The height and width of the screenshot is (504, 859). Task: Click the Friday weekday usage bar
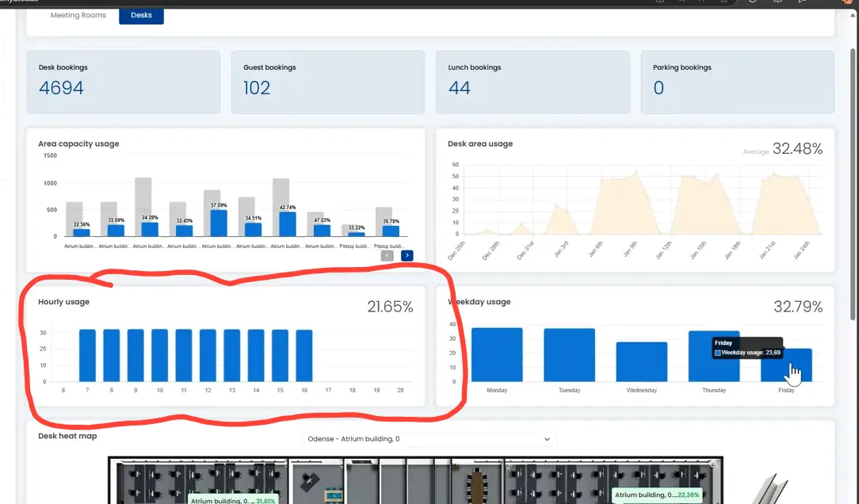(786, 365)
